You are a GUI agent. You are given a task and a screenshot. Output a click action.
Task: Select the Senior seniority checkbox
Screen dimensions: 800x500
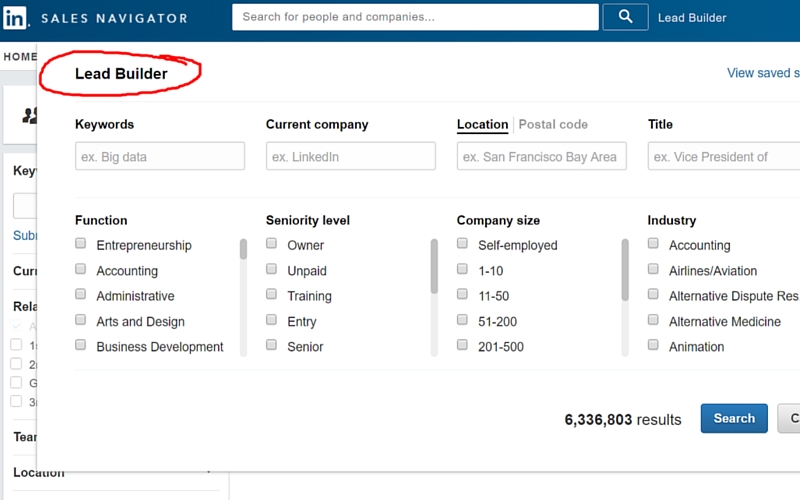point(271,345)
